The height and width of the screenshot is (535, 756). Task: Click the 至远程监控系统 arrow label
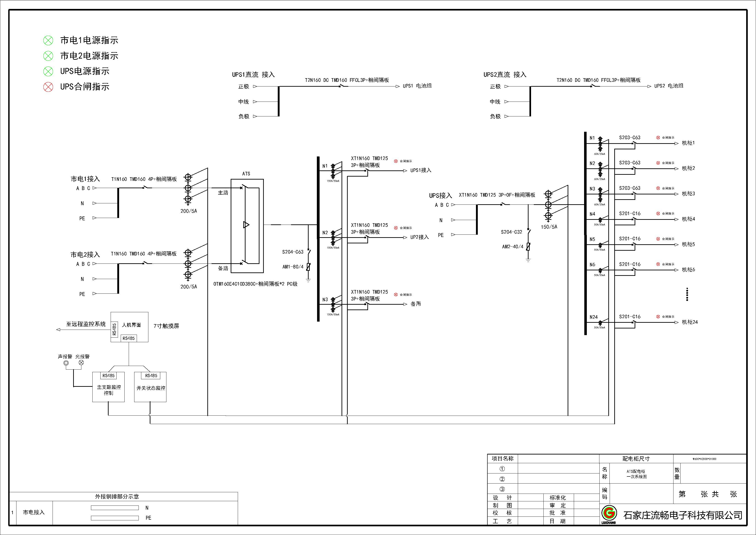[85, 324]
